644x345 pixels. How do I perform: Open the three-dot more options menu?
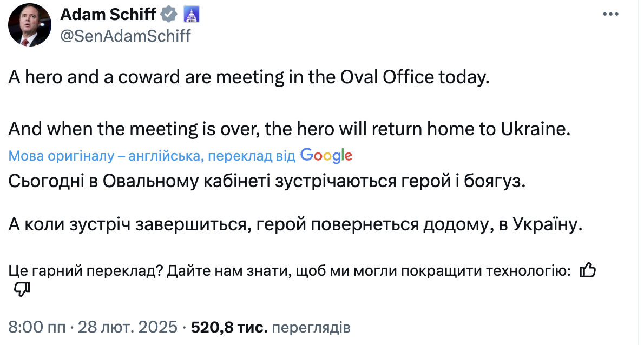pos(610,14)
